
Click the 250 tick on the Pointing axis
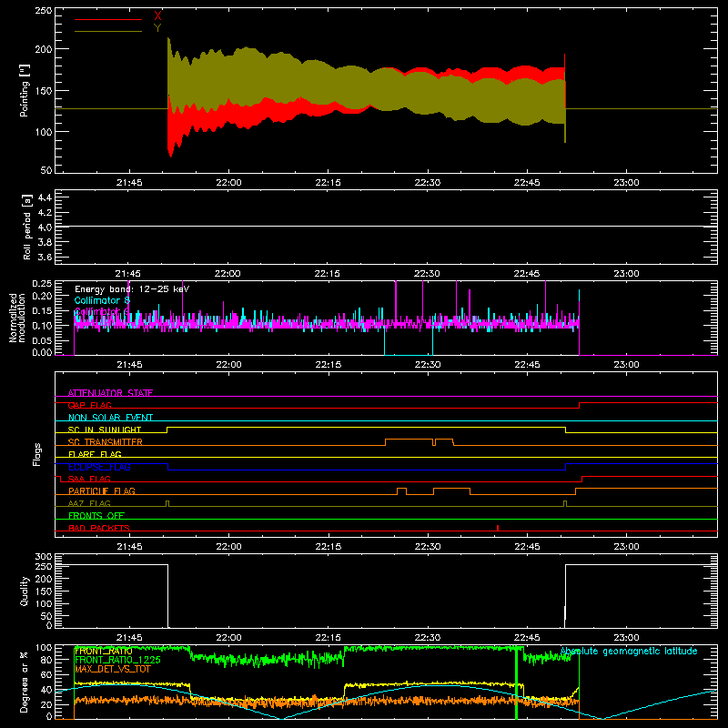43,10
